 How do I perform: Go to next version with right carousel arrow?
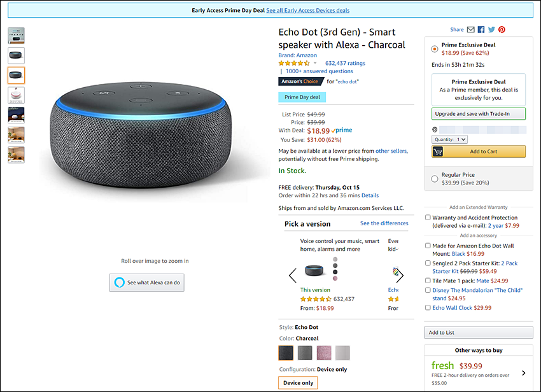tap(400, 275)
